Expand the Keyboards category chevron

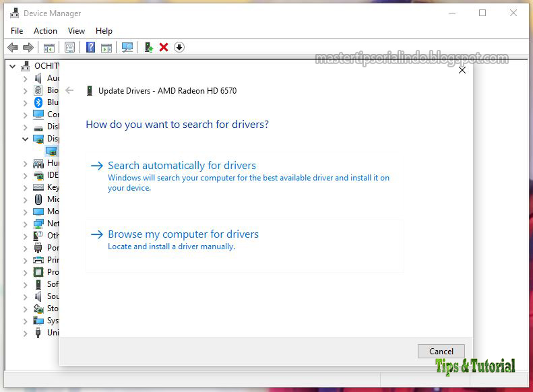(25, 188)
